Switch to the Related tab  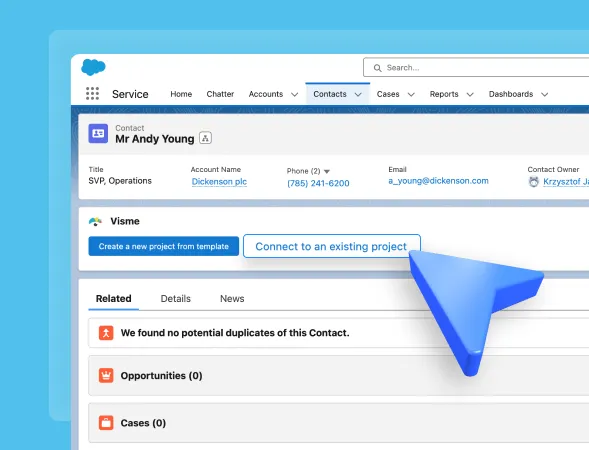(x=113, y=299)
